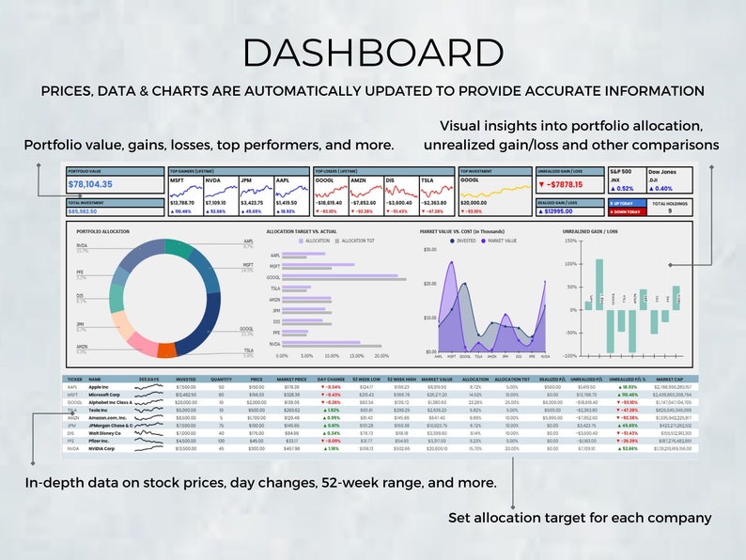Select the Walt Disney Co row name

[x=104, y=433]
